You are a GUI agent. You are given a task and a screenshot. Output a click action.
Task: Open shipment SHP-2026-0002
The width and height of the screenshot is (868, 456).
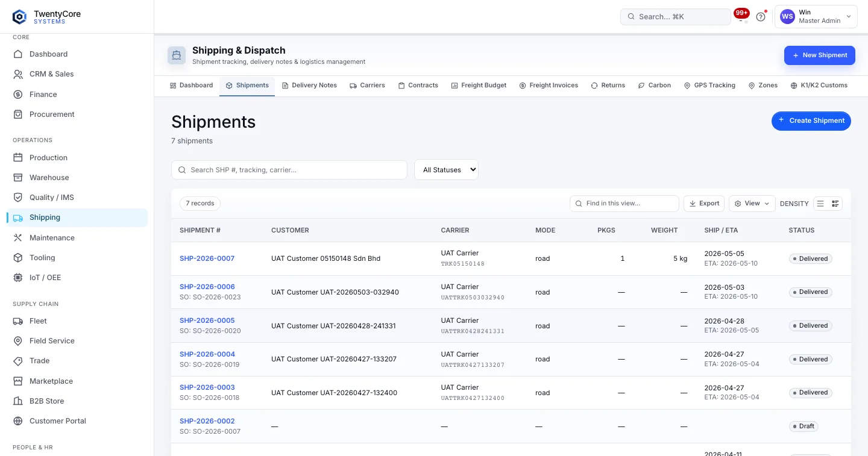click(x=207, y=421)
